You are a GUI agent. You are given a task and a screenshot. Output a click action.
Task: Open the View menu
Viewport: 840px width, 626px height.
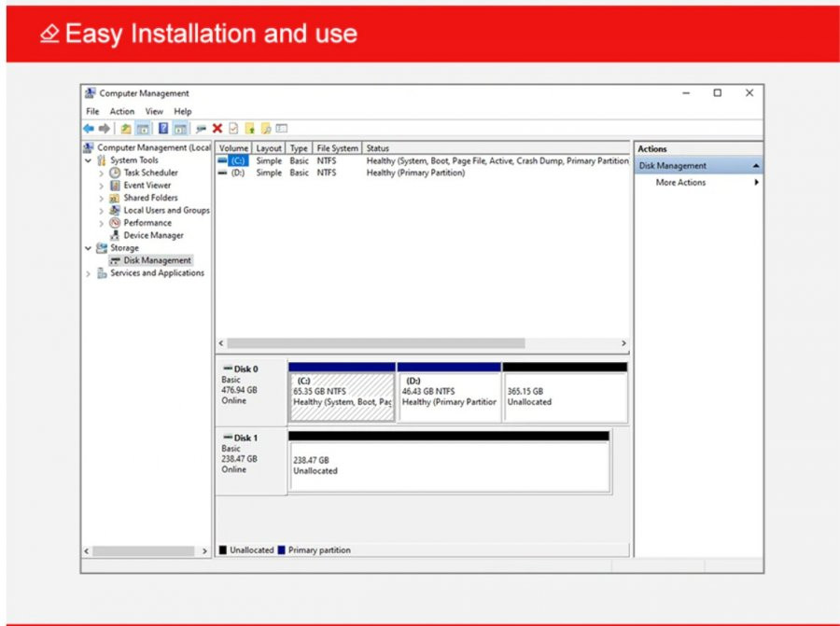pos(154,111)
